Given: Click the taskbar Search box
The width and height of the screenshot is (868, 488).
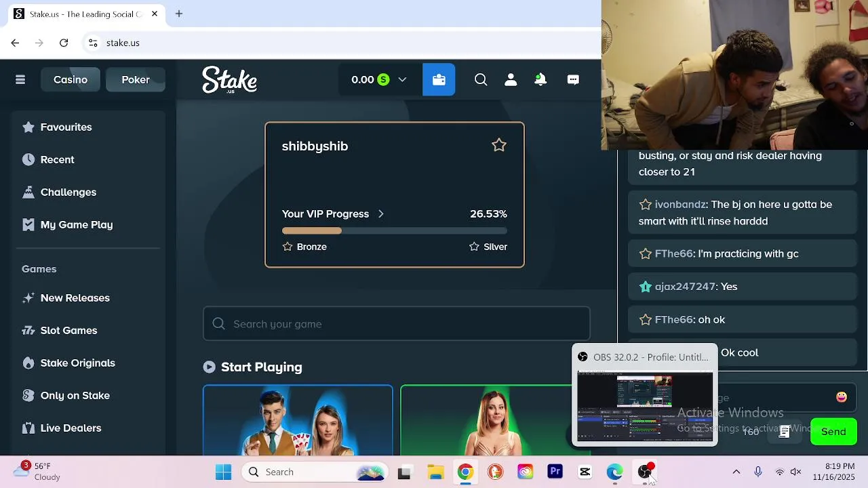Looking at the screenshot, I should click(314, 472).
